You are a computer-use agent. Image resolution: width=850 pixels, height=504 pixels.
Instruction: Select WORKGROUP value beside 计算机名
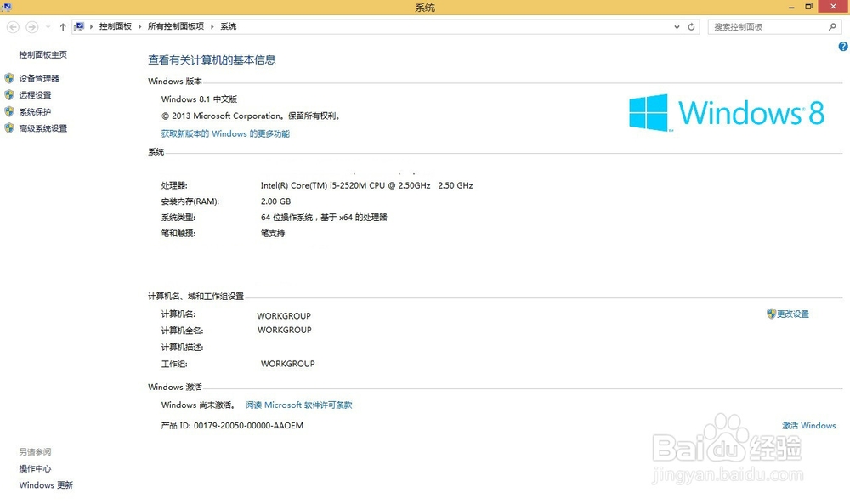click(x=284, y=316)
